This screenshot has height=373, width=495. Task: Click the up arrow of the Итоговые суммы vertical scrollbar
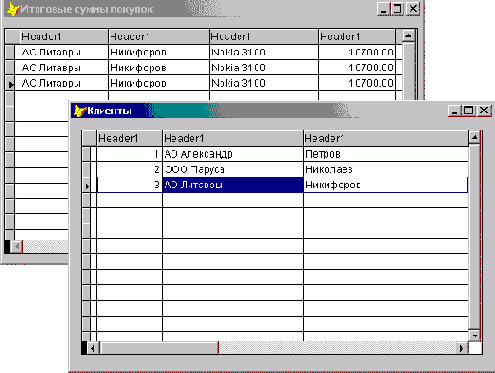[x=408, y=36]
